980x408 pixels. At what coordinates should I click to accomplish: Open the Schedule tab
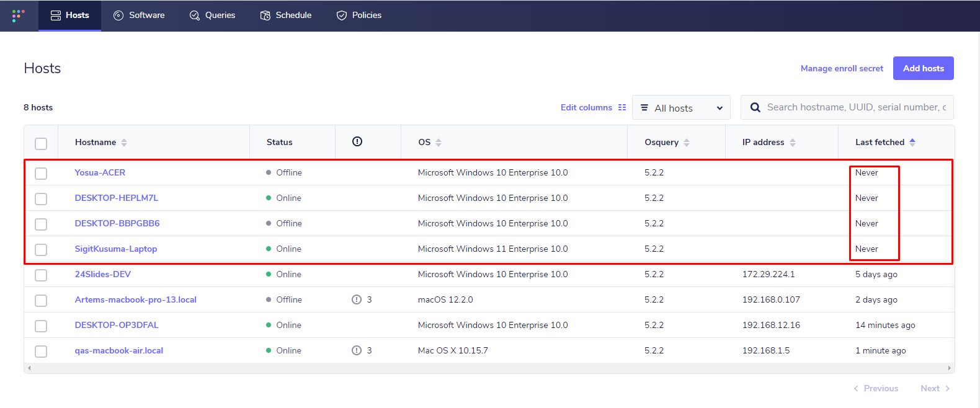point(286,16)
